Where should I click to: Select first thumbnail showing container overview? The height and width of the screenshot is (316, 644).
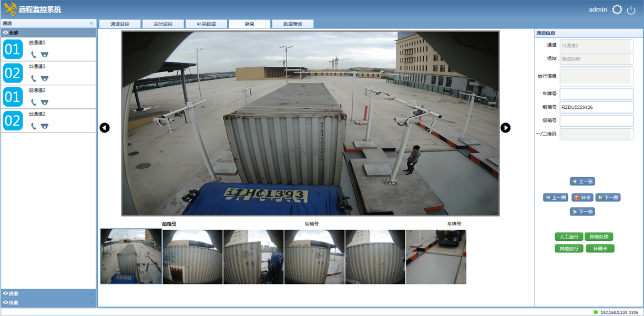pos(131,257)
